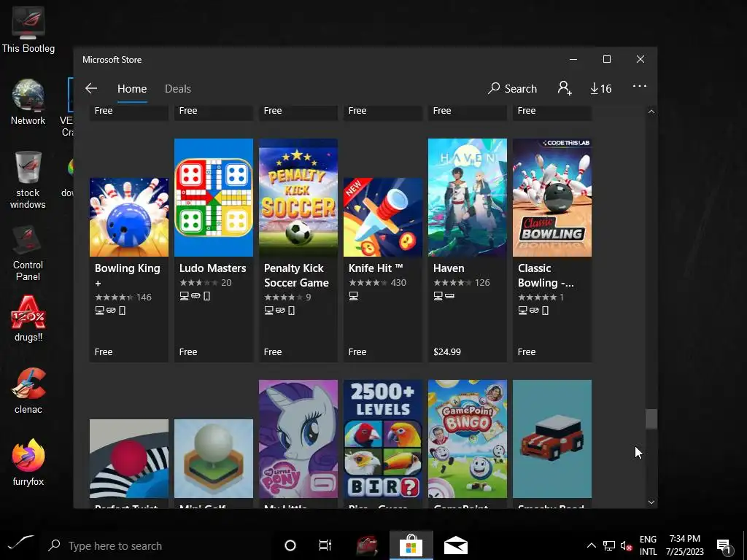Click the Store scroll down arrow
The height and width of the screenshot is (560, 747).
click(651, 502)
